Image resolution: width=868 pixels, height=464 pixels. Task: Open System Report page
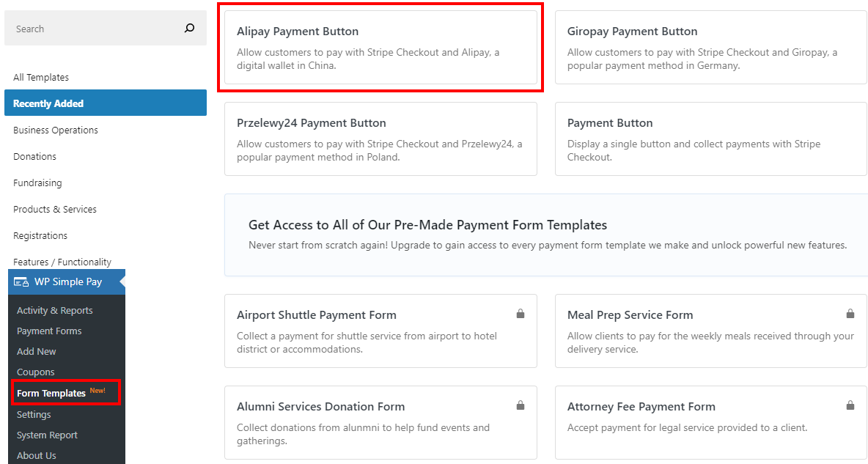pyautogui.click(x=47, y=435)
